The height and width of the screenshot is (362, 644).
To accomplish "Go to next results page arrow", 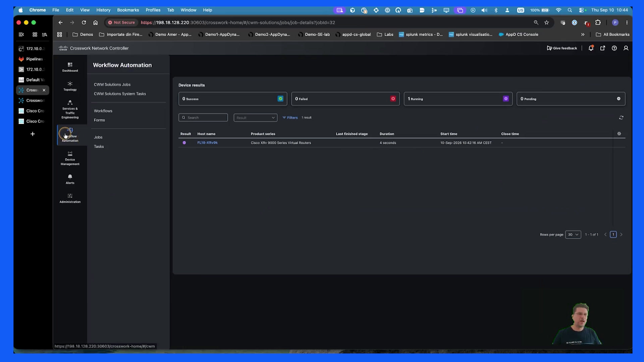I will pyautogui.click(x=621, y=235).
